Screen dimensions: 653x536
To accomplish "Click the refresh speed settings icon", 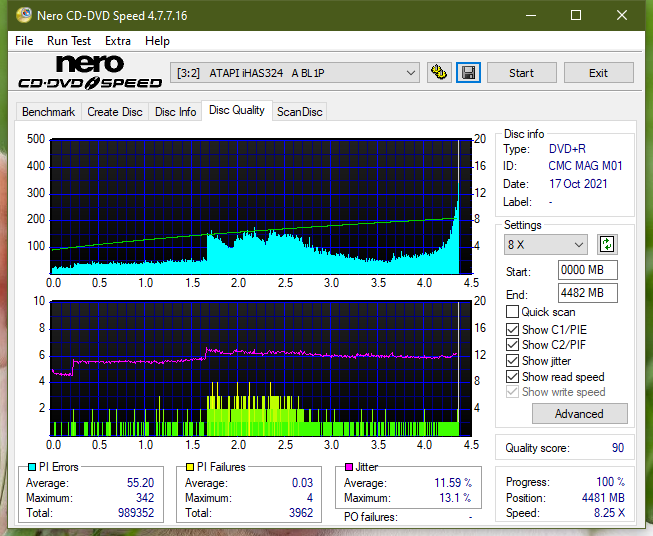I will [x=607, y=244].
